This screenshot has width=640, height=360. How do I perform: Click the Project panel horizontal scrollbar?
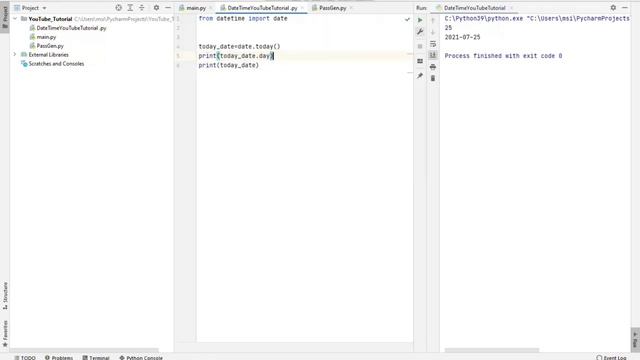point(84,350)
